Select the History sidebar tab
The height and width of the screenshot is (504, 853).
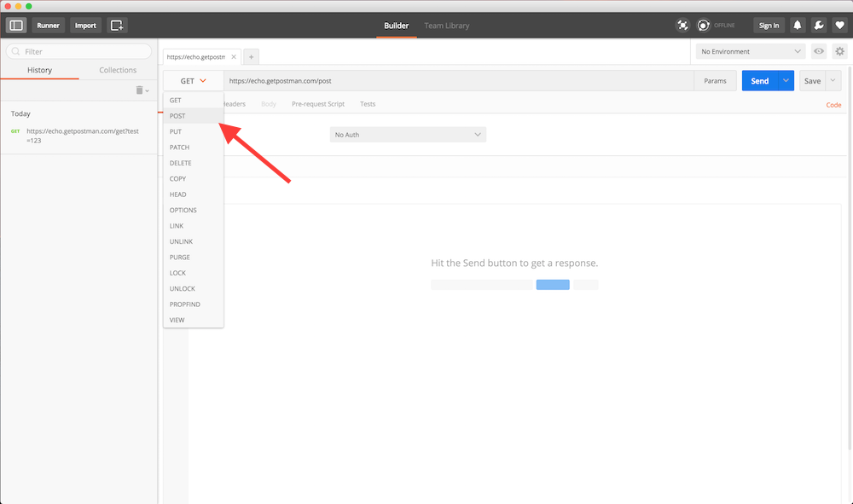40,70
